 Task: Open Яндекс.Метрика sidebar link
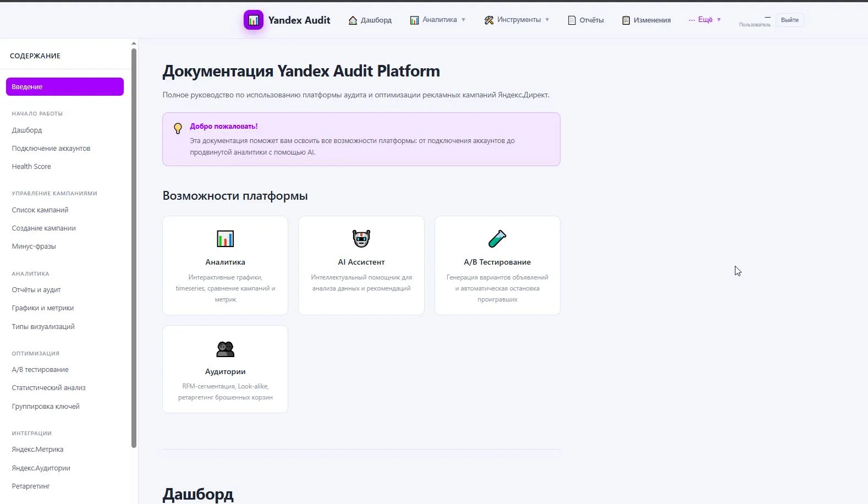click(38, 450)
